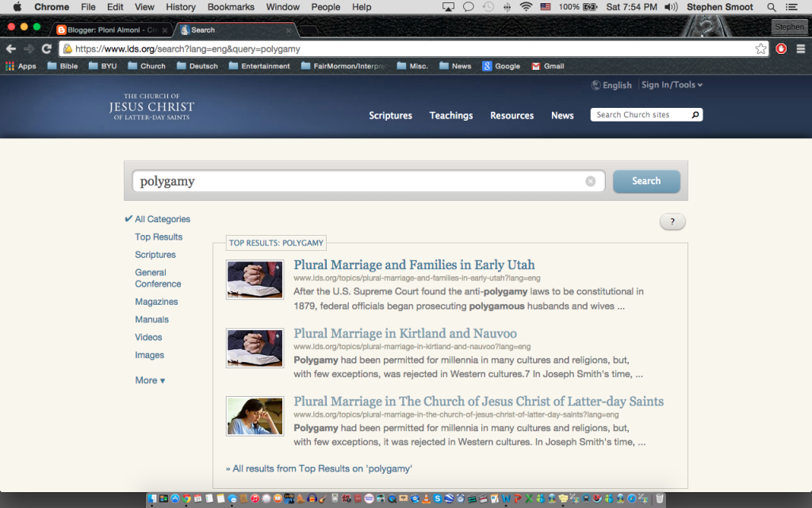The image size is (812, 508).
Task: Click the bookmark star icon in address bar
Action: point(760,48)
